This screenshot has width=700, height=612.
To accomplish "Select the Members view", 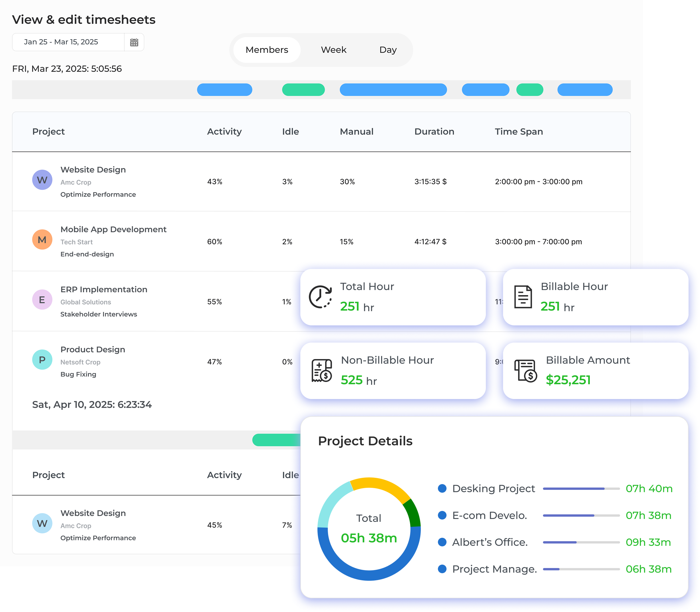I will point(266,49).
